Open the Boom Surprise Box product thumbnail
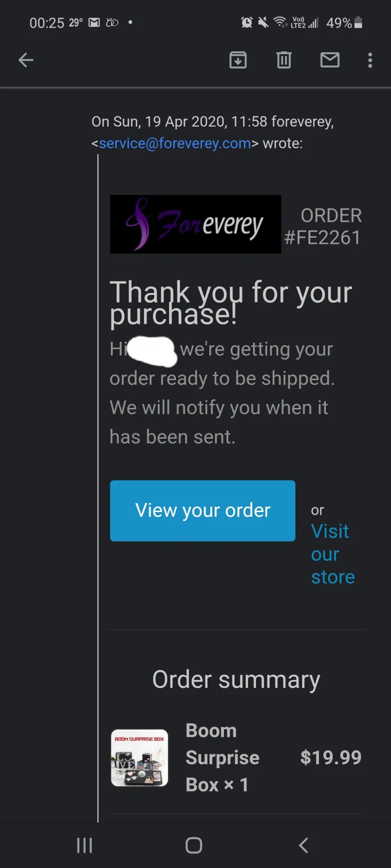 click(x=139, y=758)
